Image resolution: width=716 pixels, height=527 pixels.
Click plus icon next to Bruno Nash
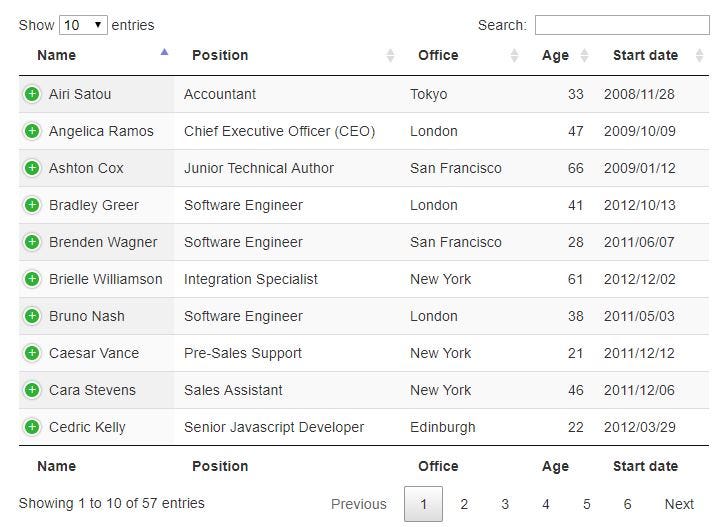(x=32, y=316)
